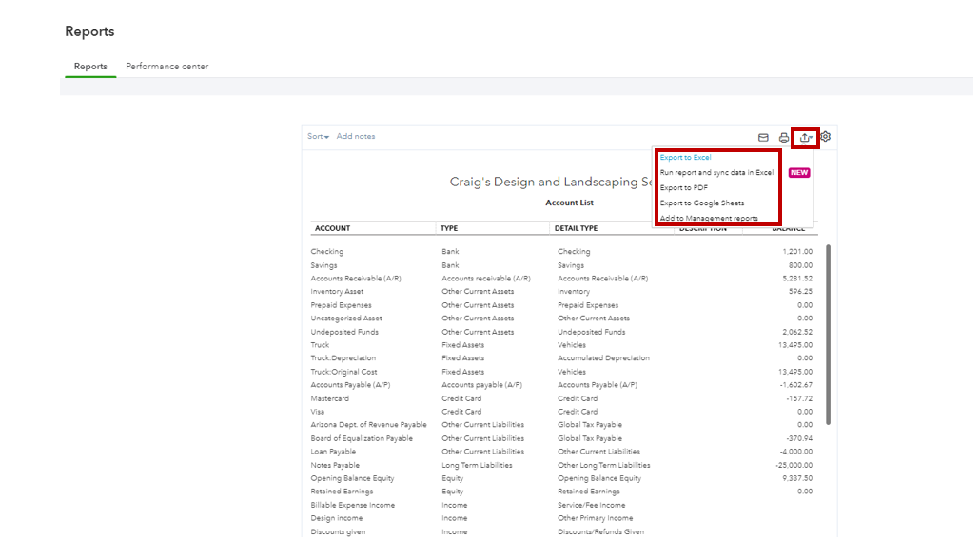Click the Add notes link
The image size is (980, 560).
pos(356,137)
